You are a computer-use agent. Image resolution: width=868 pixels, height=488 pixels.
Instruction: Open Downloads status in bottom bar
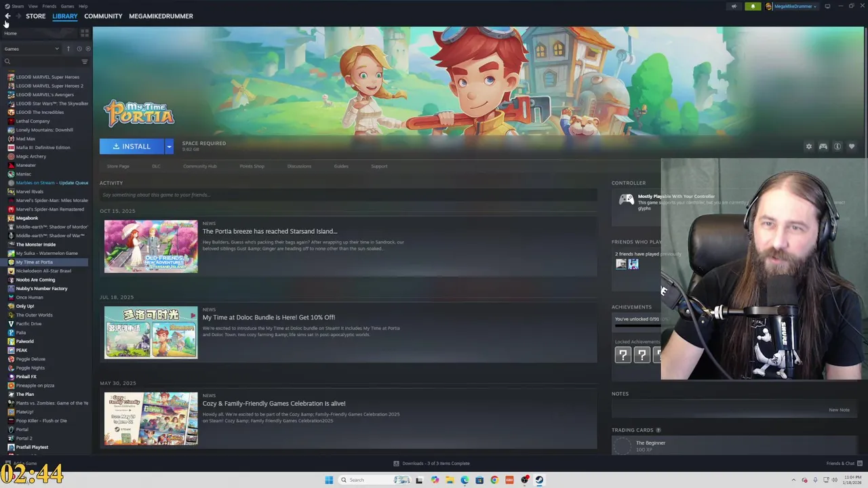[432, 464]
